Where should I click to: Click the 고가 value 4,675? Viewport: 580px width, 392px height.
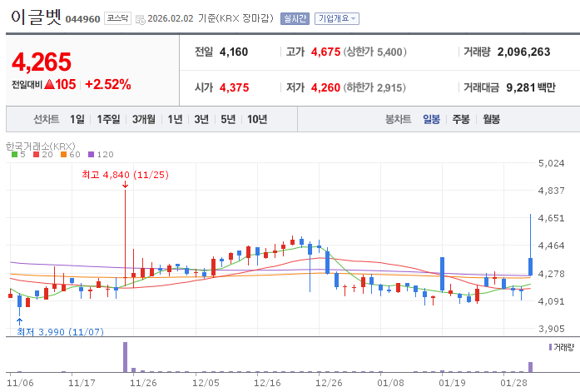(325, 52)
